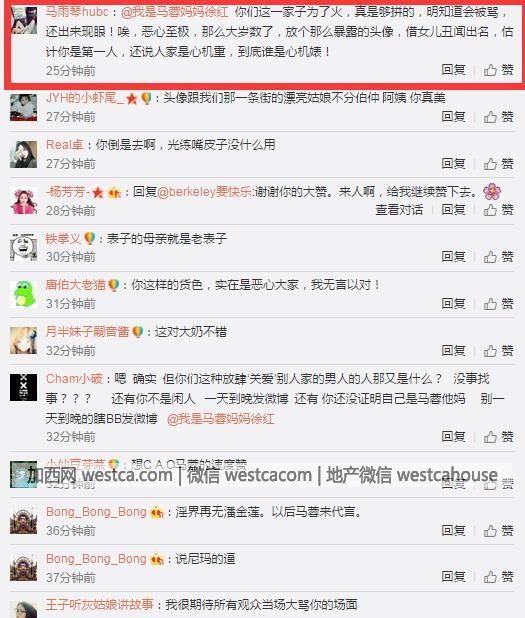Image resolution: width=525 pixels, height=618 pixels.
Task: Reply to Real卓's comment
Action: tap(453, 164)
